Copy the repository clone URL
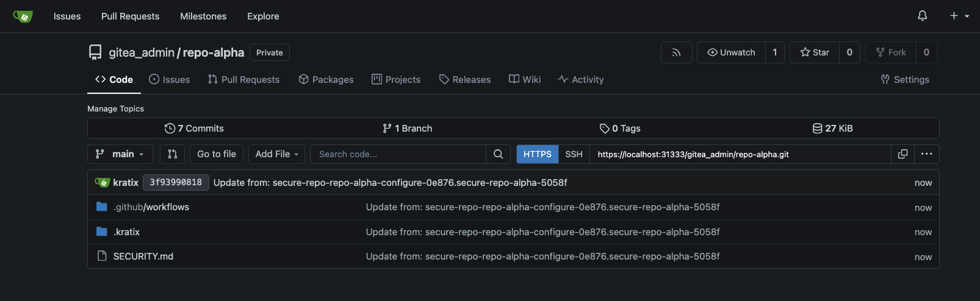Screen dimensions: 980x301 coord(903,154)
